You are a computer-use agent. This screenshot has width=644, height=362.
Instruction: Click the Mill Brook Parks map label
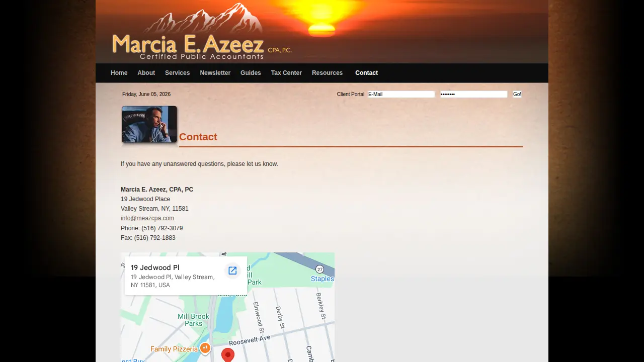(x=193, y=320)
